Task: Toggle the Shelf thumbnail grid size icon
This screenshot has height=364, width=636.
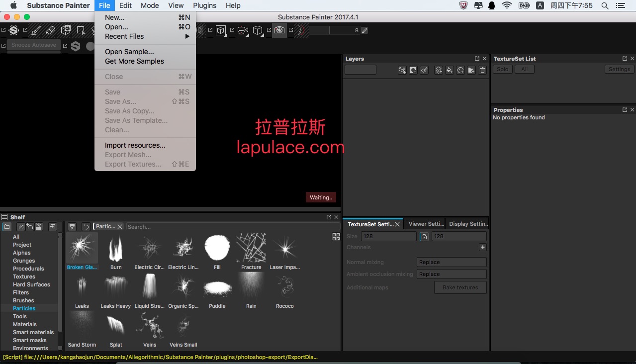Action: tap(336, 237)
